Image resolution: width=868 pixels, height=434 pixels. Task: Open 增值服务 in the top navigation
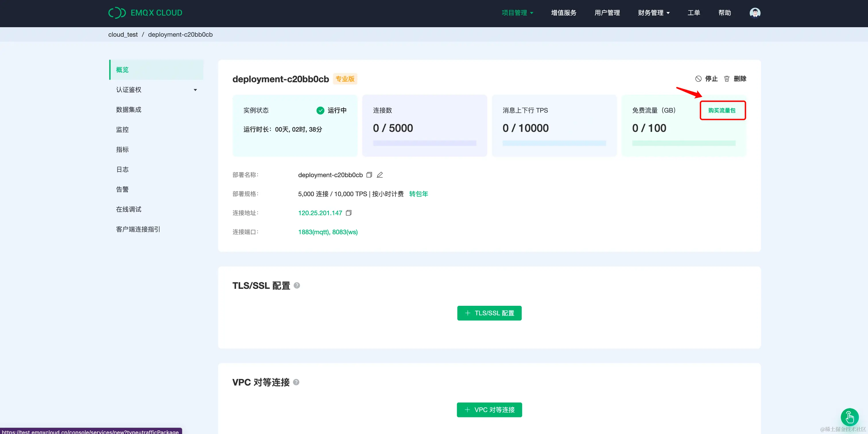click(x=563, y=13)
